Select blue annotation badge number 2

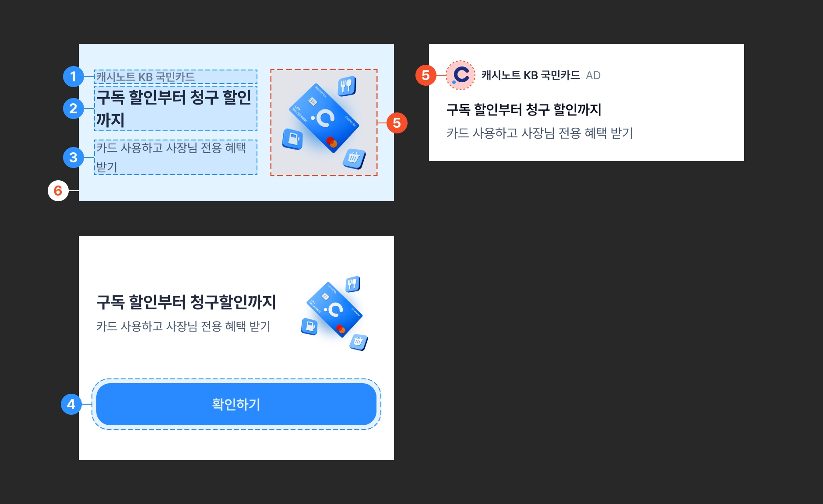74,108
